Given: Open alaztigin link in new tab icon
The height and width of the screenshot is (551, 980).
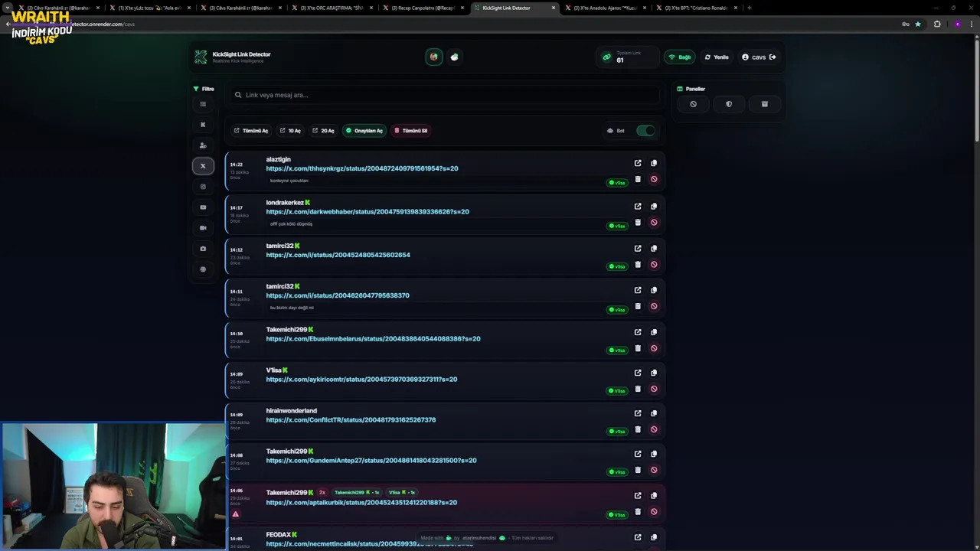Looking at the screenshot, I should (638, 163).
